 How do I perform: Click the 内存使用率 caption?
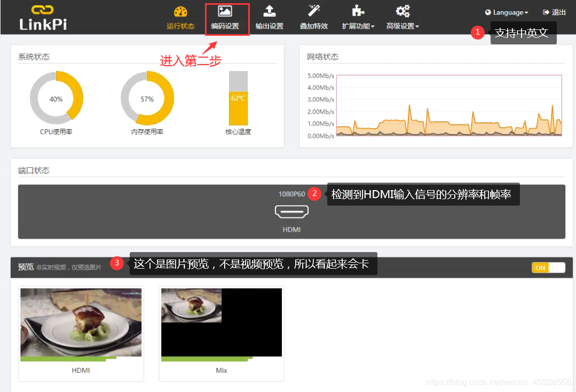tap(147, 131)
